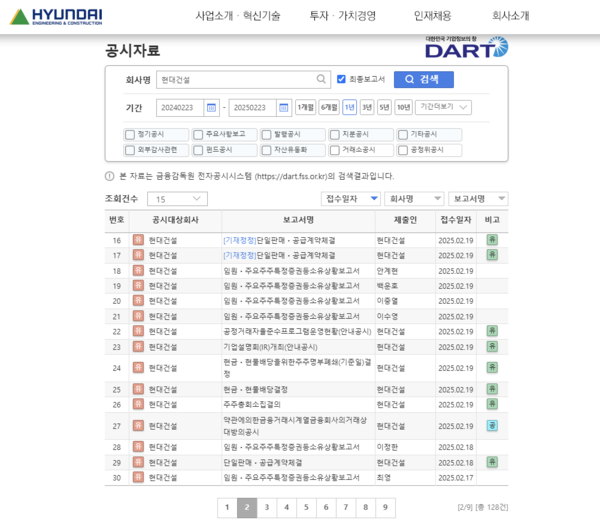Check the 자산유동화 checkbox

click(266, 150)
